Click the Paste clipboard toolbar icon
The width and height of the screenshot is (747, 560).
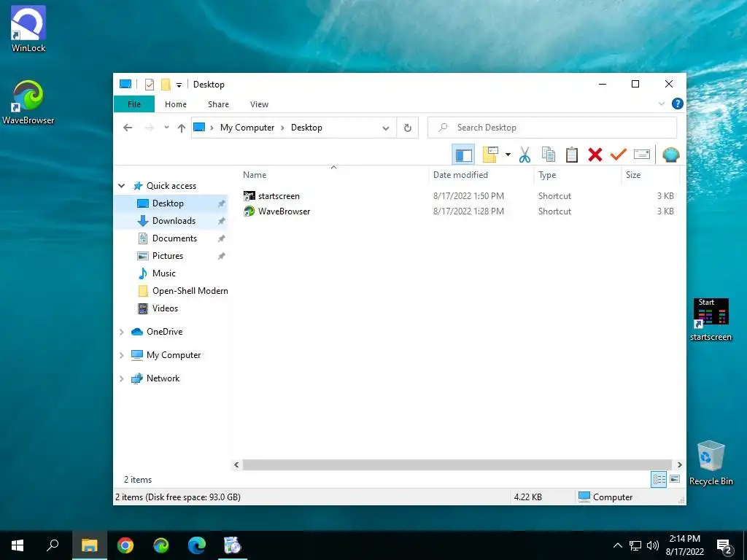[x=572, y=155]
